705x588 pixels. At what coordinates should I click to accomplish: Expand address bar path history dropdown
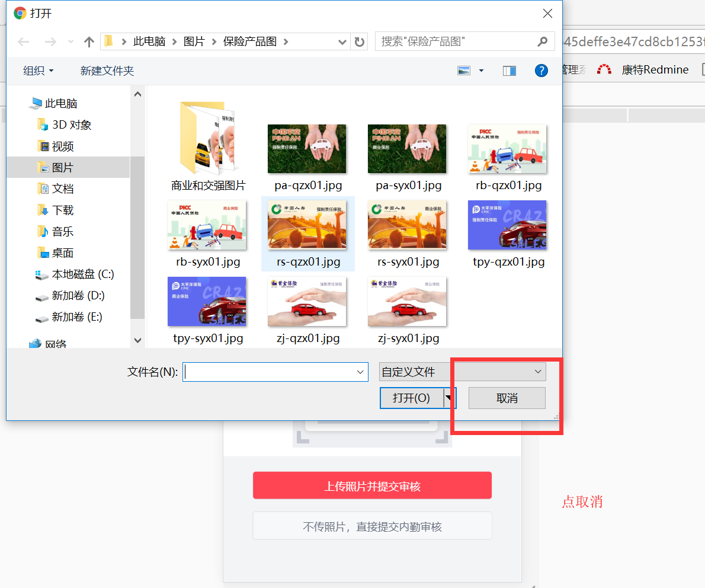(342, 42)
